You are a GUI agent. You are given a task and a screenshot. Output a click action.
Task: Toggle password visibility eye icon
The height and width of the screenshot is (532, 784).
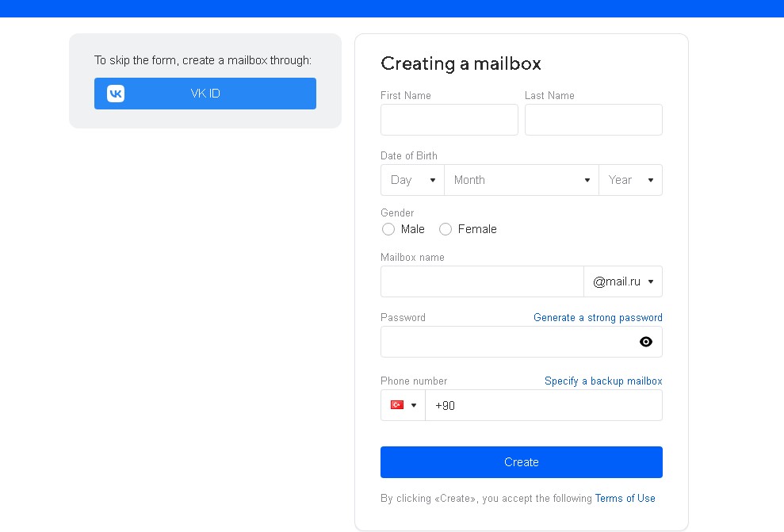pos(645,342)
